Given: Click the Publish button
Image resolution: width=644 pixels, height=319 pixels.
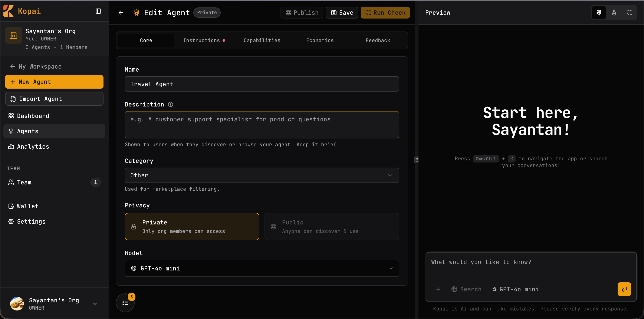Looking at the screenshot, I should click(302, 13).
